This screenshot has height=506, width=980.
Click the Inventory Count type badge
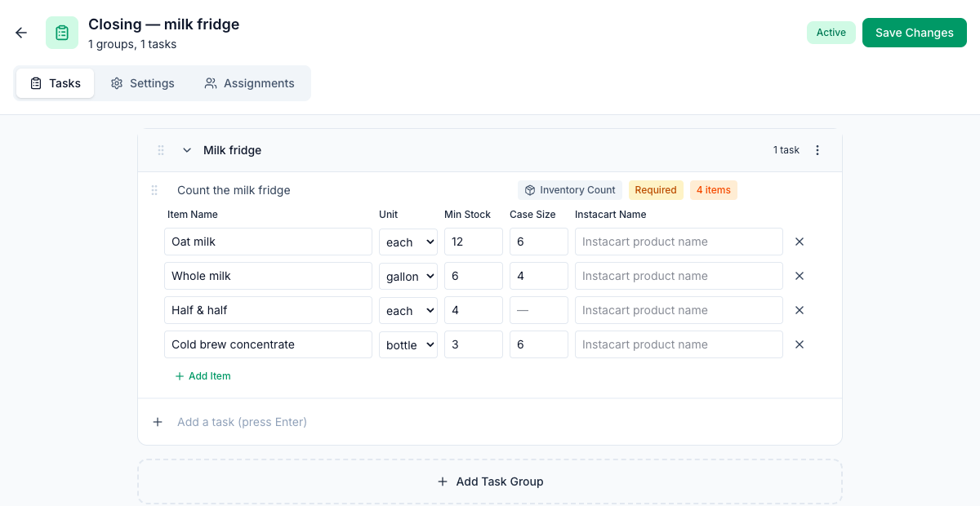pos(570,190)
